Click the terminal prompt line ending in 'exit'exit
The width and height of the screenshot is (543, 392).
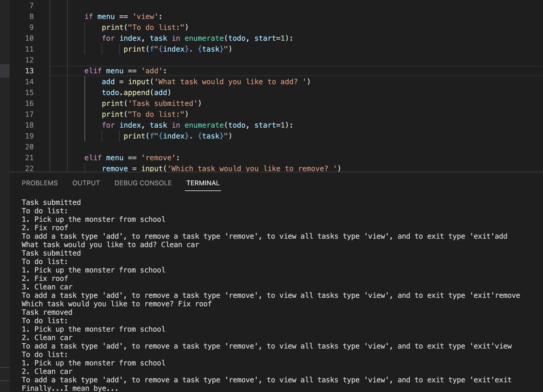[x=267, y=380]
